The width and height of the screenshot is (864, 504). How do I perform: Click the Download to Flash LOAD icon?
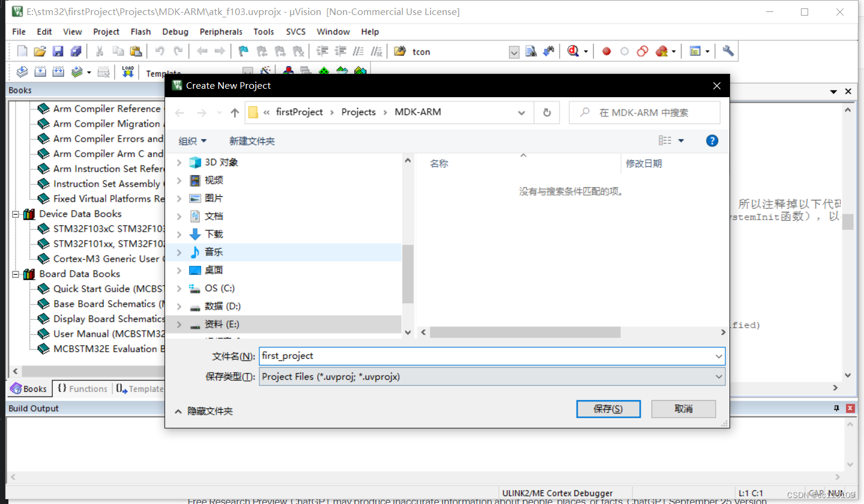click(127, 71)
